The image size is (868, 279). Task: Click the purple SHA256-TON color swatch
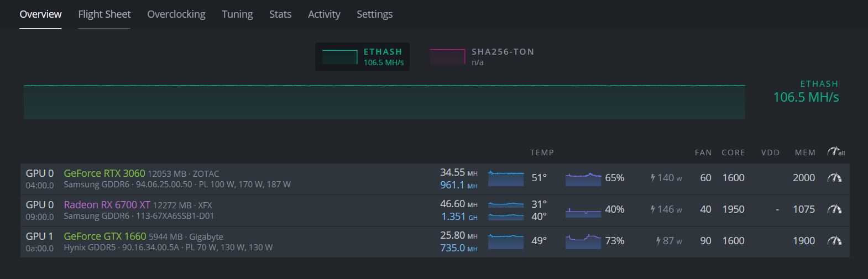(x=447, y=57)
